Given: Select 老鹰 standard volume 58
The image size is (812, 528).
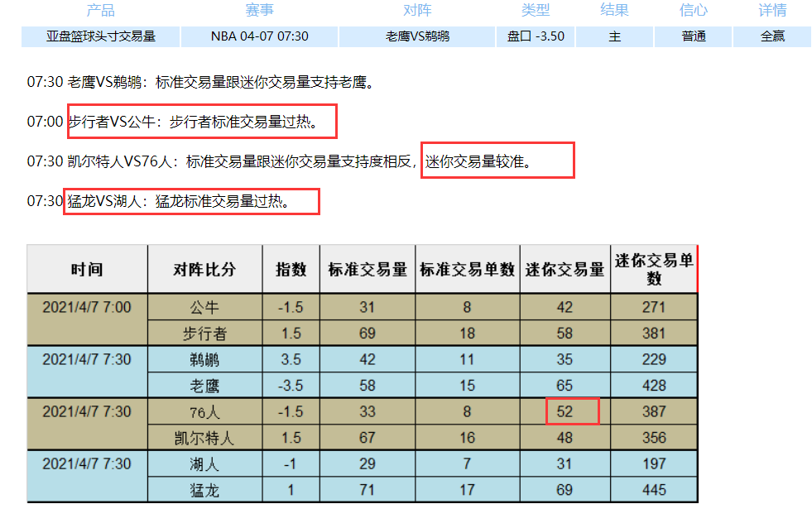Looking at the screenshot, I should tap(368, 386).
